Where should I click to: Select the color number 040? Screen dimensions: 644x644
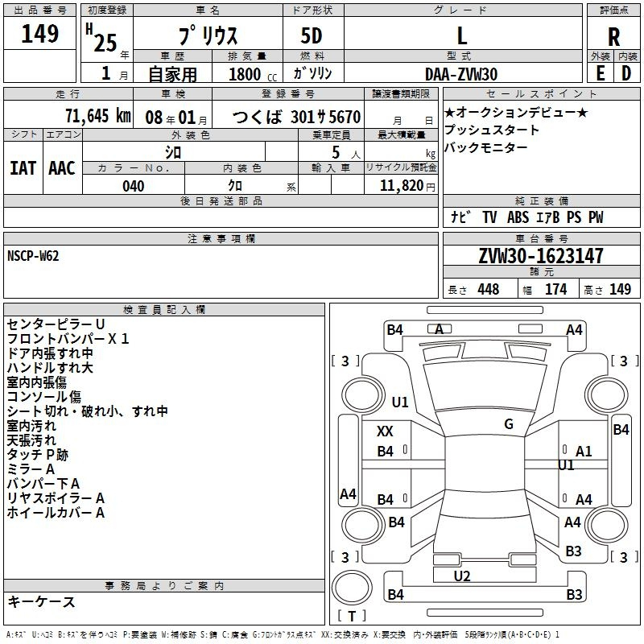[x=134, y=186]
